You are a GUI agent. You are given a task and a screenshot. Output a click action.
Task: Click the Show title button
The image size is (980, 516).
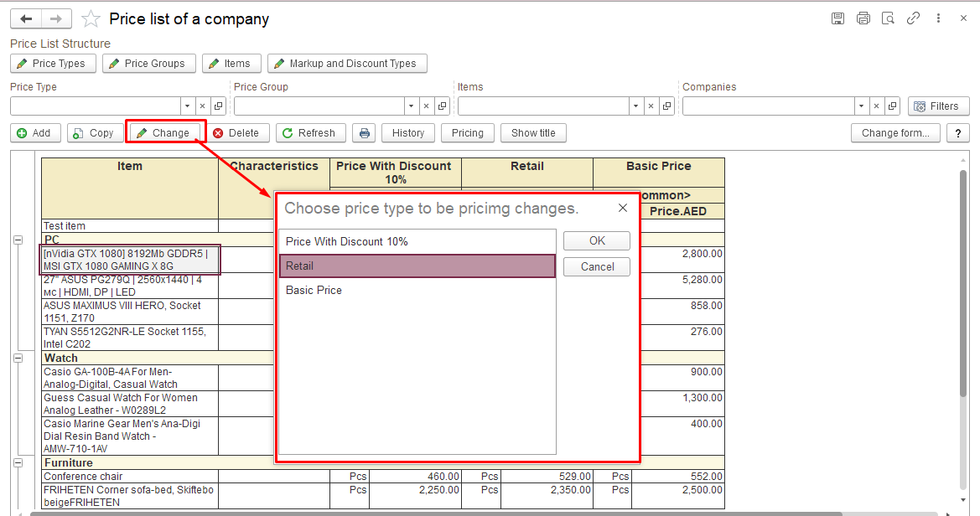point(533,133)
